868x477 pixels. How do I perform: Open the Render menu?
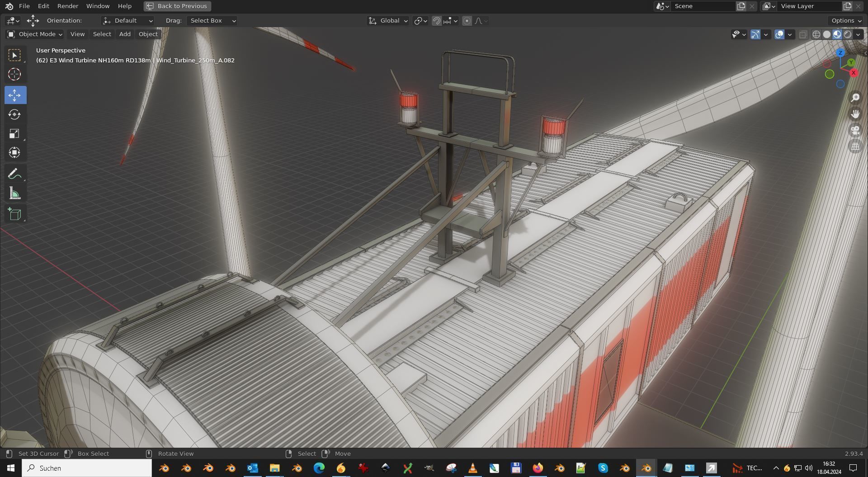(68, 6)
